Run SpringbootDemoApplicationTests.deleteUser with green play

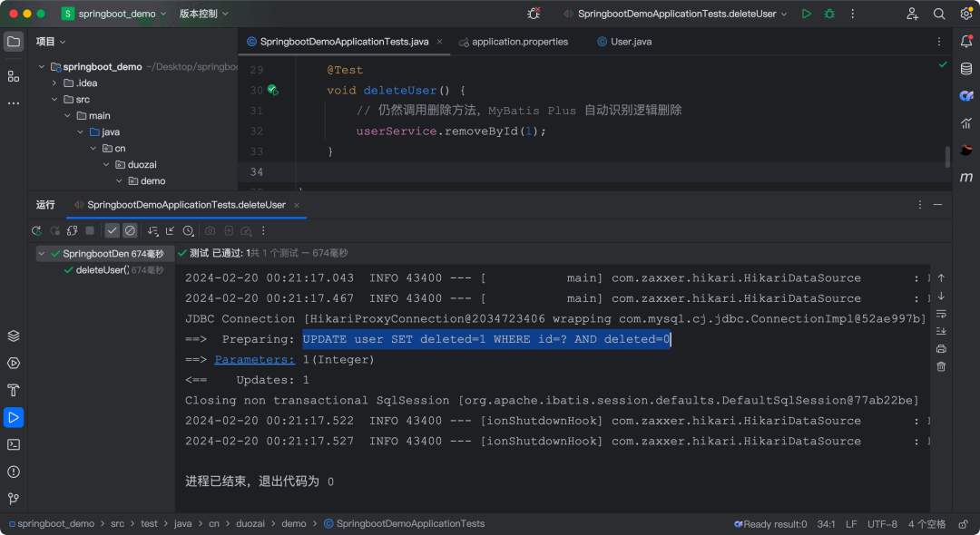coord(807,14)
